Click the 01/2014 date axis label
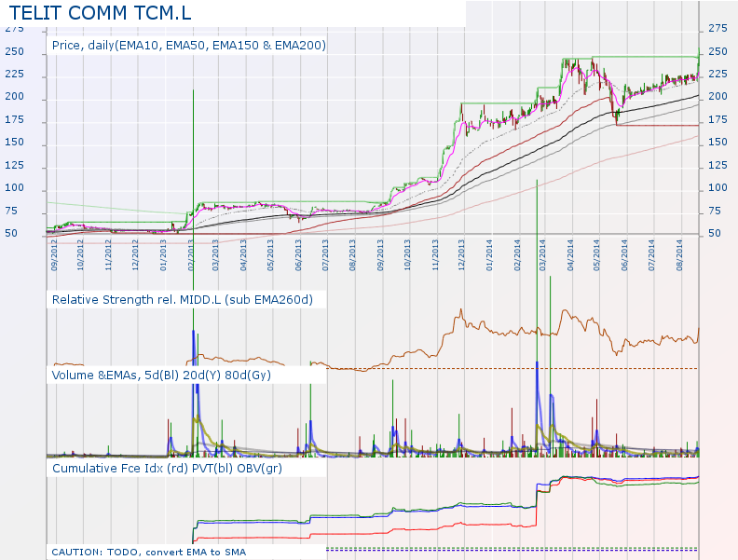 point(489,254)
